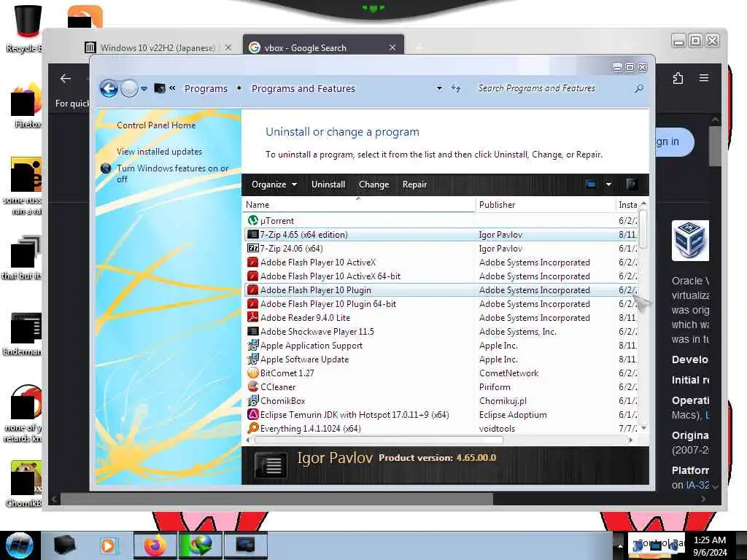Open the Organize dropdown menu
The width and height of the screenshot is (747, 560).
point(274,184)
